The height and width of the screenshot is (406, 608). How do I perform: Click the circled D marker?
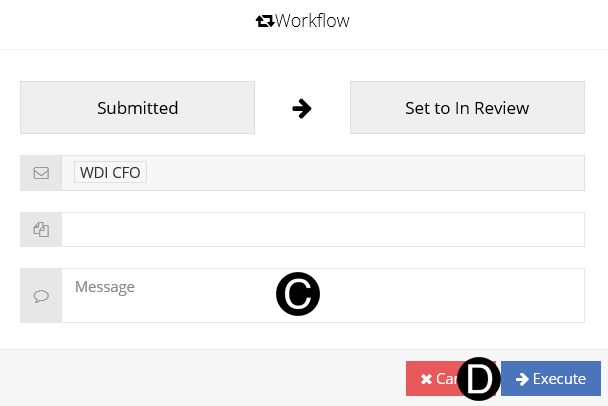[479, 379]
